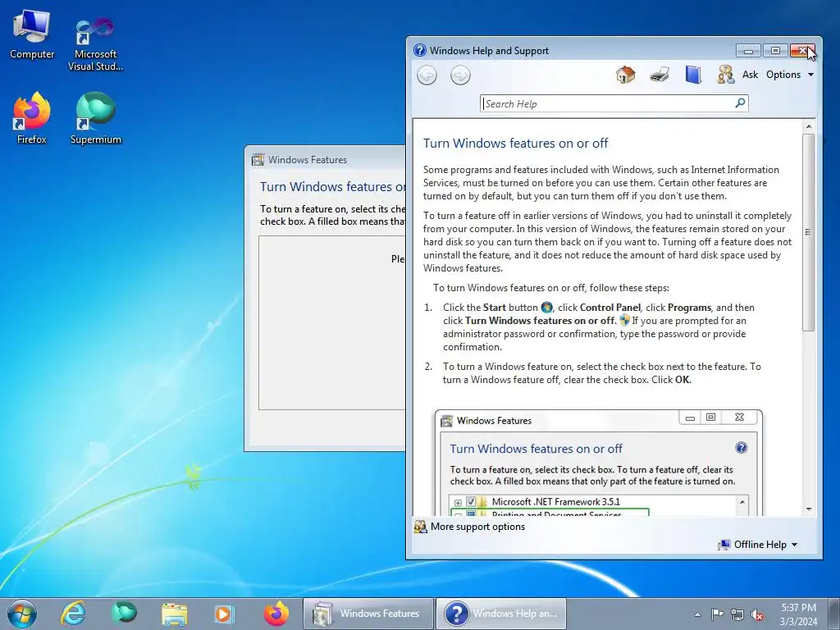
Task: Open the Ask support people icon
Action: [726, 75]
